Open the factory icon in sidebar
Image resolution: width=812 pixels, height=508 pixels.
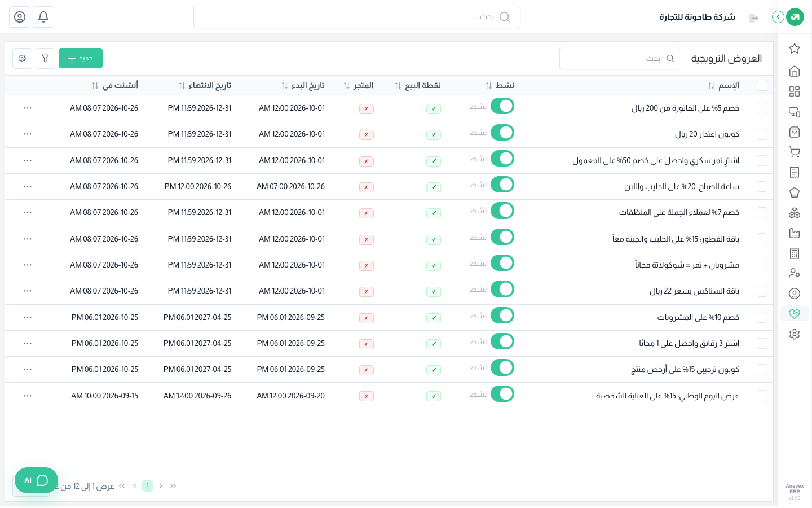795,233
